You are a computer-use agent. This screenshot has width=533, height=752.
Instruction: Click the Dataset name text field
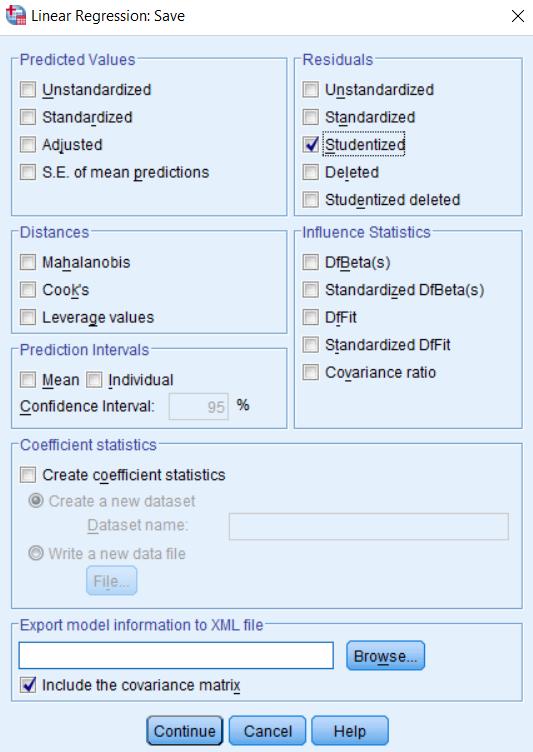coord(368,527)
